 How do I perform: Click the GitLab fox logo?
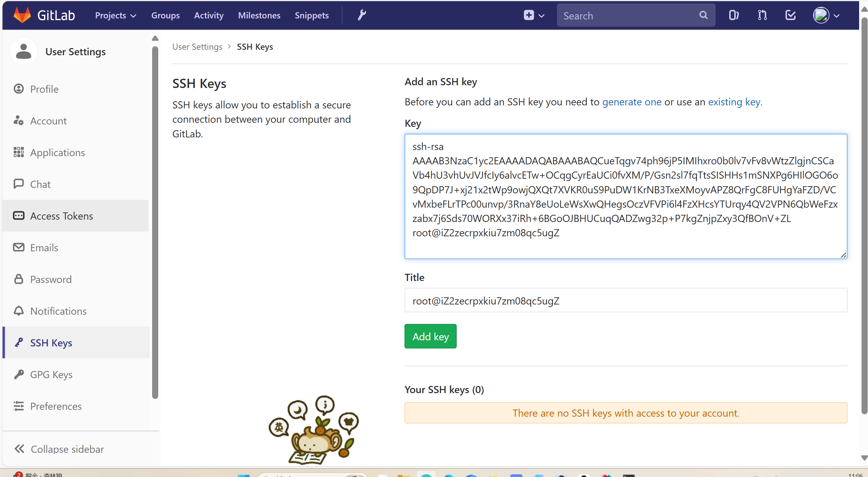pyautogui.click(x=22, y=15)
